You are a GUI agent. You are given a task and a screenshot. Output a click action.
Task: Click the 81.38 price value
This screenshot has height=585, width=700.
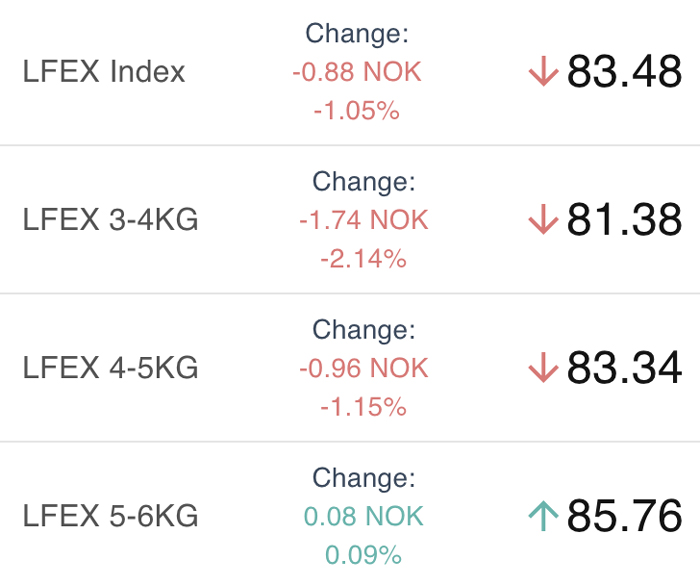click(x=624, y=219)
